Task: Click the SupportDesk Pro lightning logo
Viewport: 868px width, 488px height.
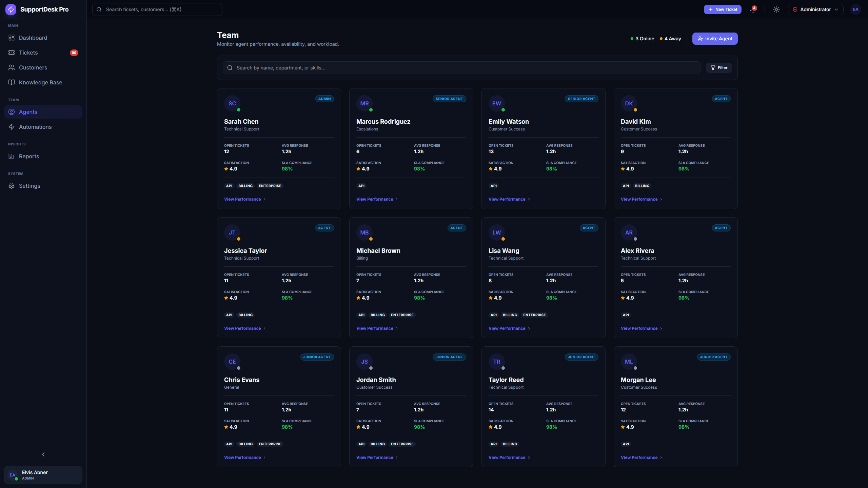Action: (11, 9)
